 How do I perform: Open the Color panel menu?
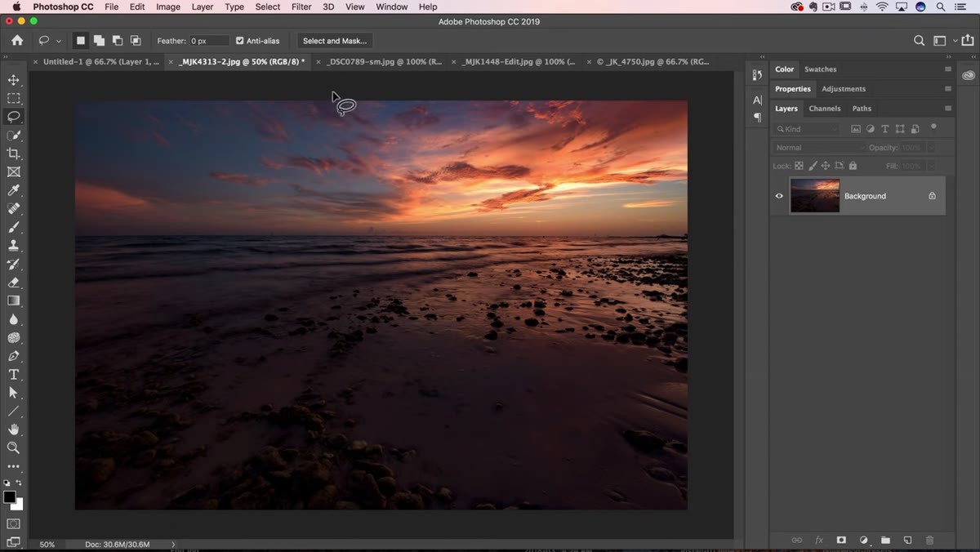[948, 69]
